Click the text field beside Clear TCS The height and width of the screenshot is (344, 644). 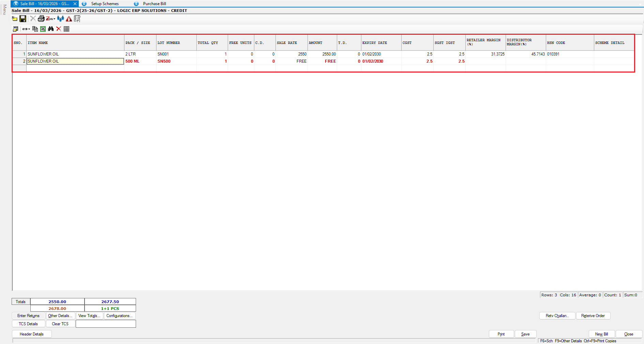(106, 324)
